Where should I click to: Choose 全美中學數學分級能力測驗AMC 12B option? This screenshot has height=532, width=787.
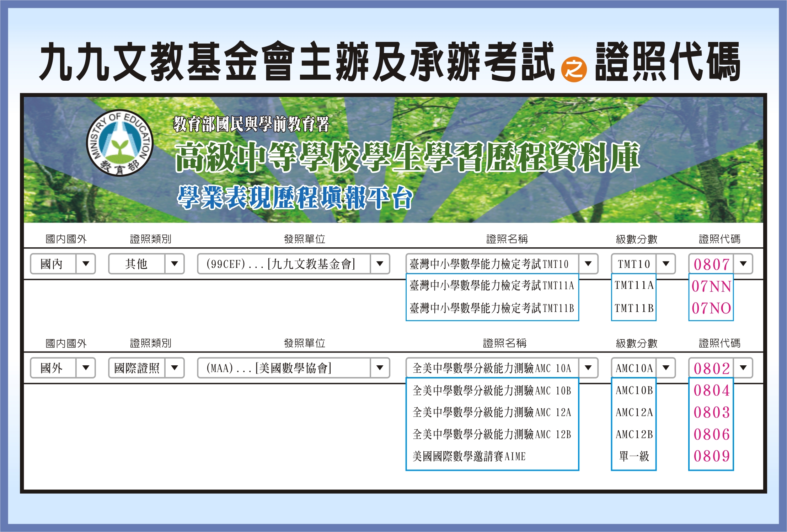click(x=492, y=435)
